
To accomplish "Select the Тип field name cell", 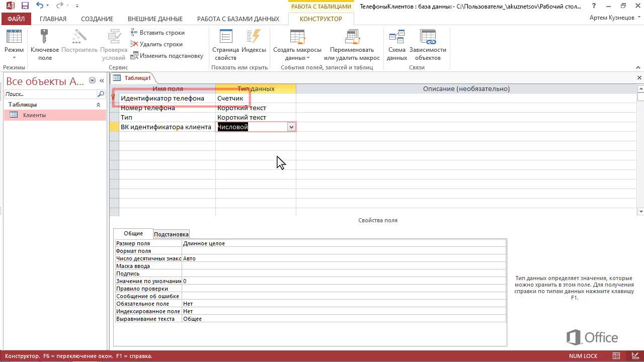I will pos(168,117).
